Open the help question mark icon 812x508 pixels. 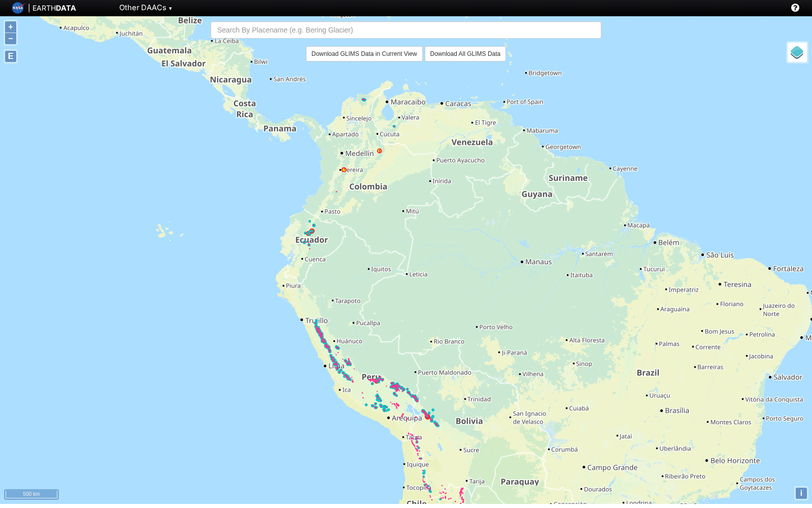tap(795, 8)
